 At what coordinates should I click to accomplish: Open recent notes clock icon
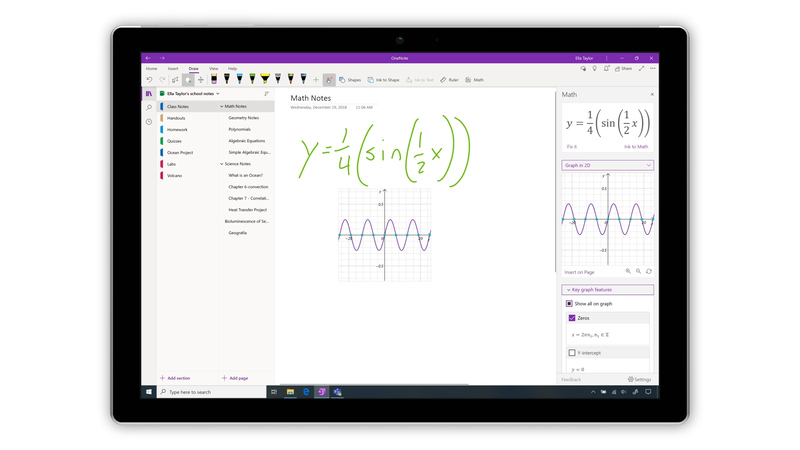point(149,122)
